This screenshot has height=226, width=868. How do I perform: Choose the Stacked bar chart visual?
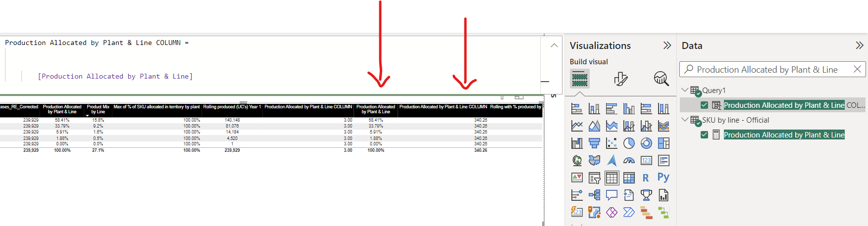click(577, 108)
